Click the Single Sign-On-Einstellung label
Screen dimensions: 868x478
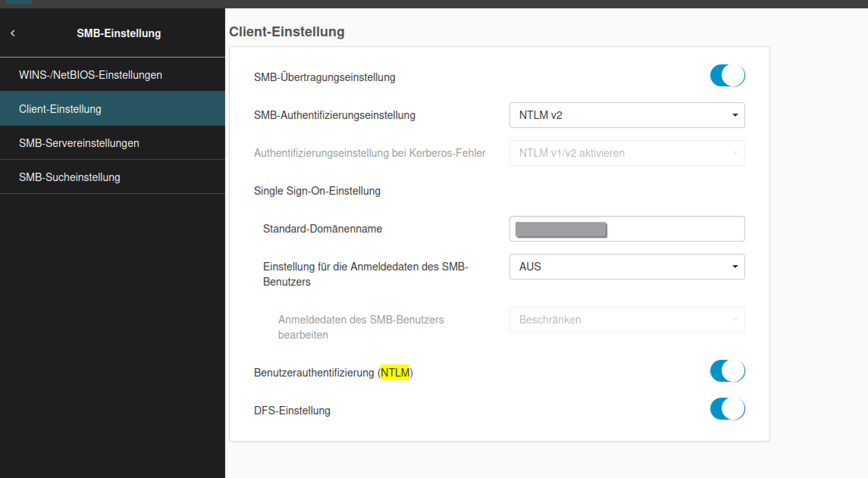click(317, 191)
